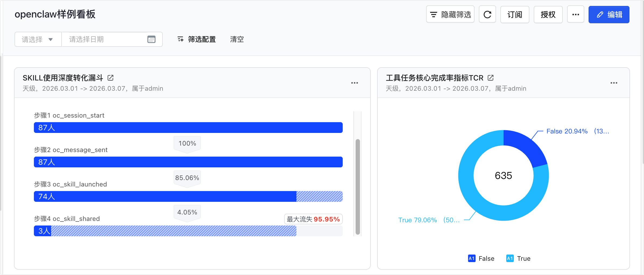The width and height of the screenshot is (644, 275).
Task: Click the blue 编辑 edit button
Action: (609, 15)
